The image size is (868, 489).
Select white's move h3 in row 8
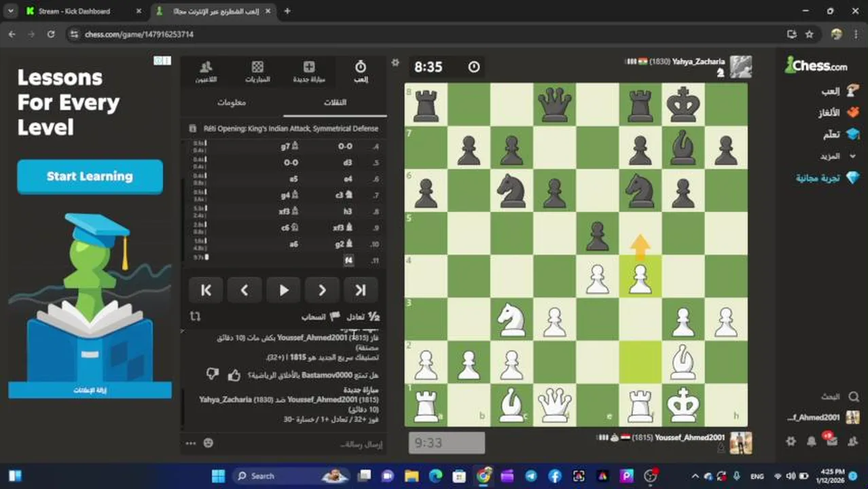pos(347,211)
